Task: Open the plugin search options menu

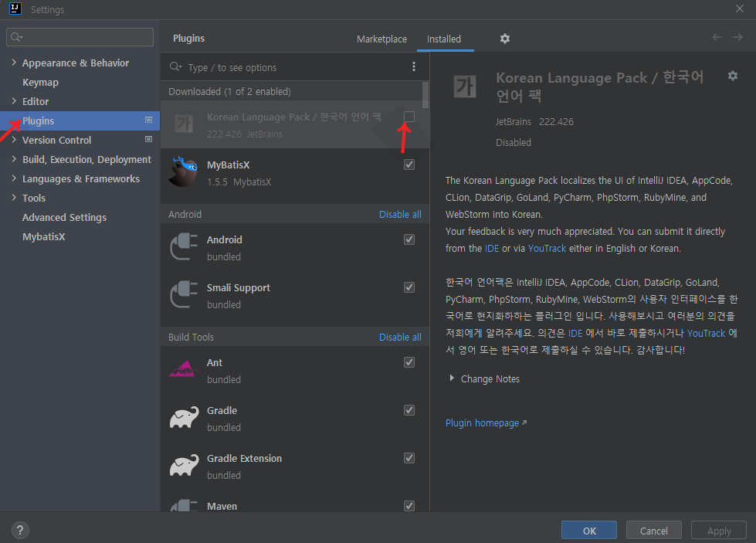Action: [414, 66]
